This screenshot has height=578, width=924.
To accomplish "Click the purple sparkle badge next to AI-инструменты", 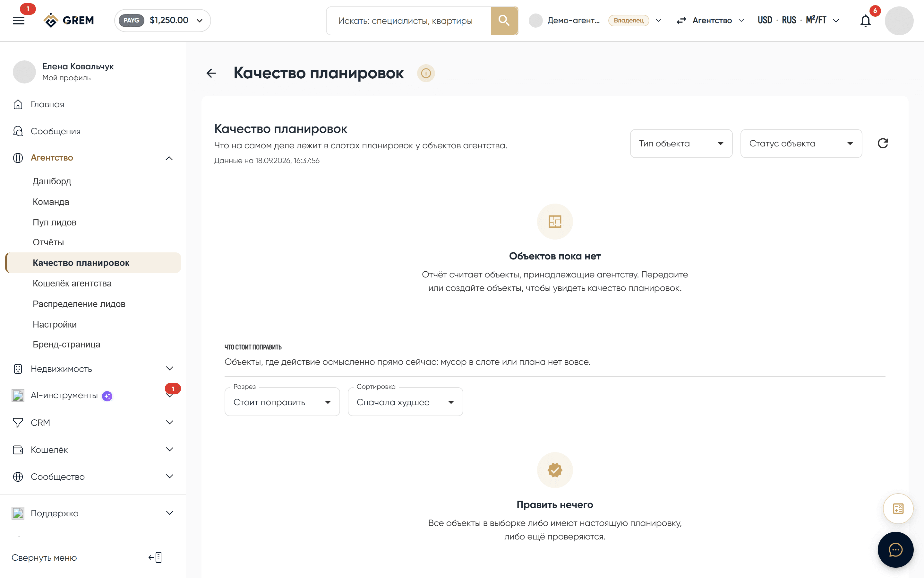I will pos(107,397).
